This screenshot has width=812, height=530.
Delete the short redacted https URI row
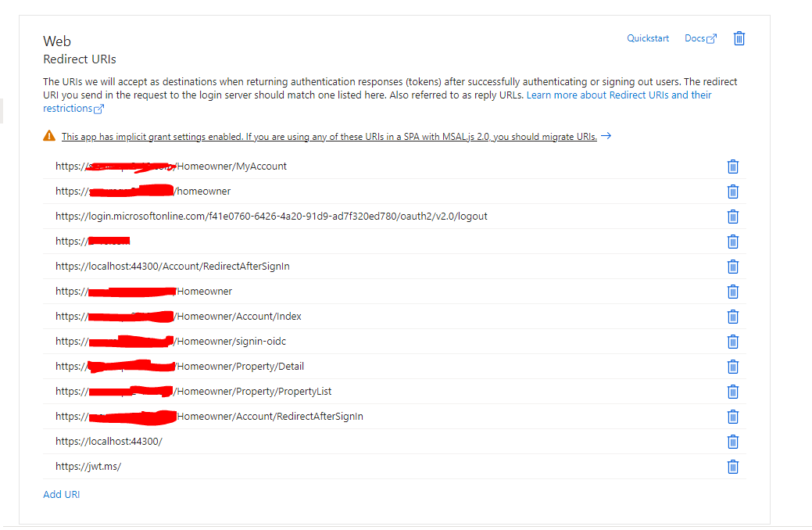pyautogui.click(x=733, y=242)
